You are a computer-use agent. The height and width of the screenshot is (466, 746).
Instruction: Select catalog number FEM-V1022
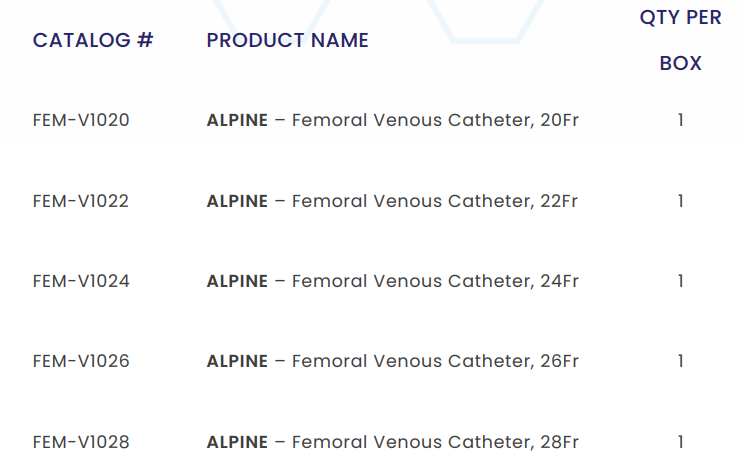[81, 201]
